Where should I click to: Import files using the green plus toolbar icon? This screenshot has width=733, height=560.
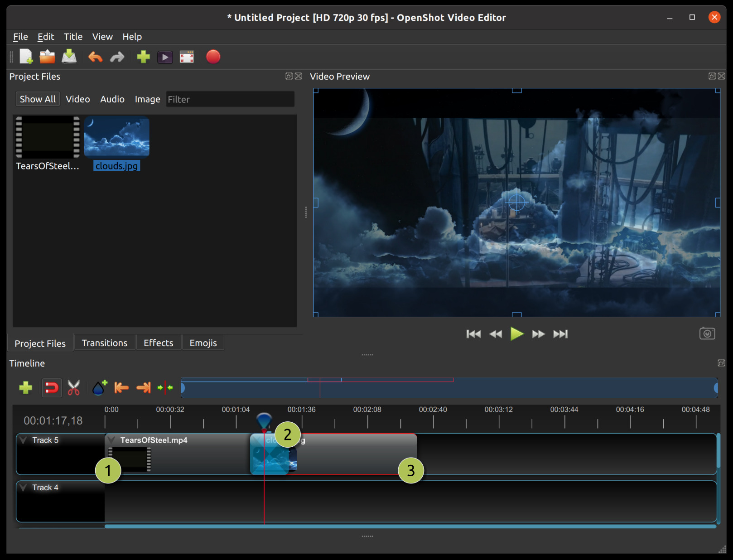coord(143,57)
